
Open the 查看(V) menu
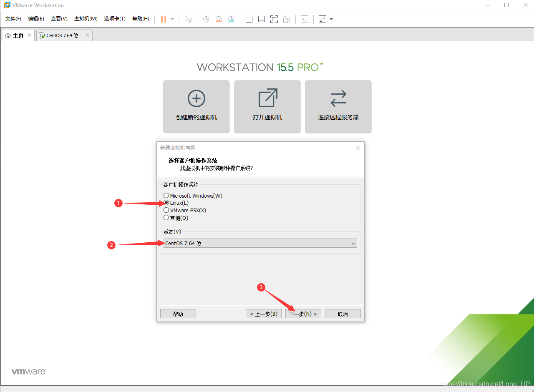pos(59,19)
